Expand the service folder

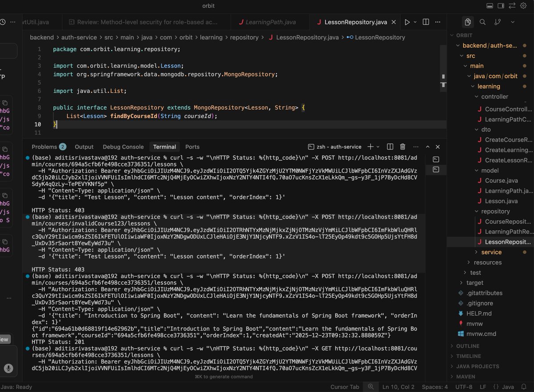click(491, 252)
